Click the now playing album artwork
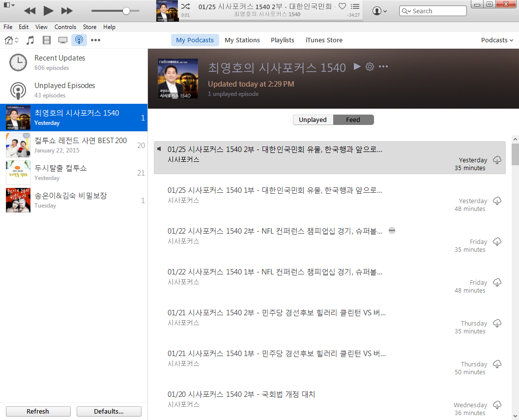Viewport: 519px width, 420px height. point(167,11)
